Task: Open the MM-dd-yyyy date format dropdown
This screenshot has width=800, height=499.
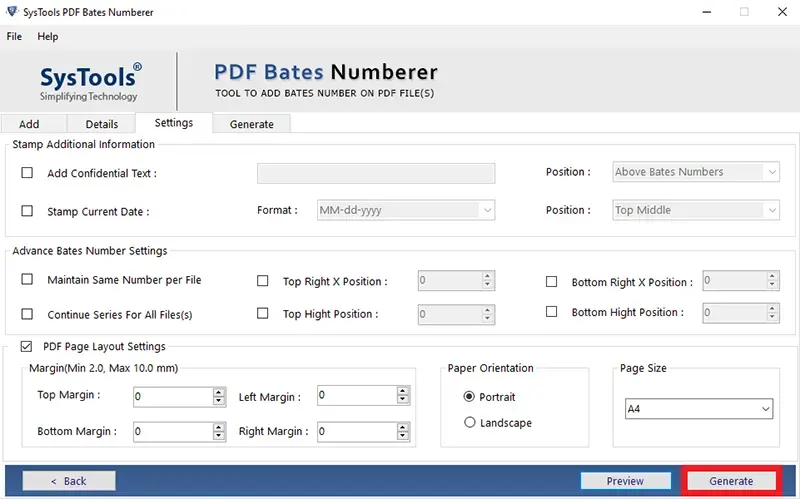Action: [406, 210]
